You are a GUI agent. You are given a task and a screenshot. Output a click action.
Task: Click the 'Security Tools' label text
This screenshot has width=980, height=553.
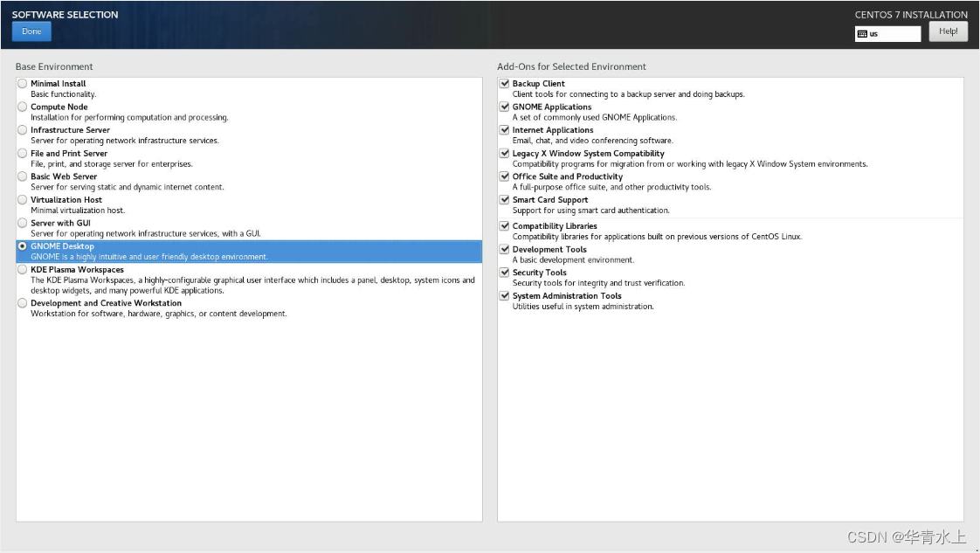tap(540, 273)
